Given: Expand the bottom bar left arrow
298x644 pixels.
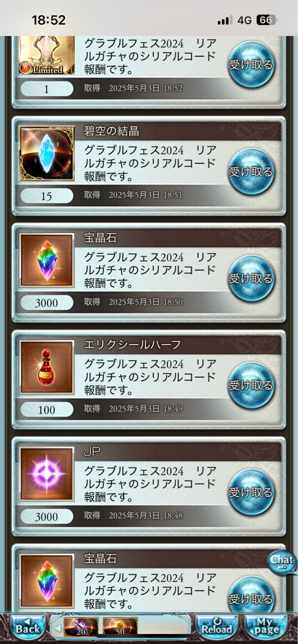Looking at the screenshot, I should point(57,628).
